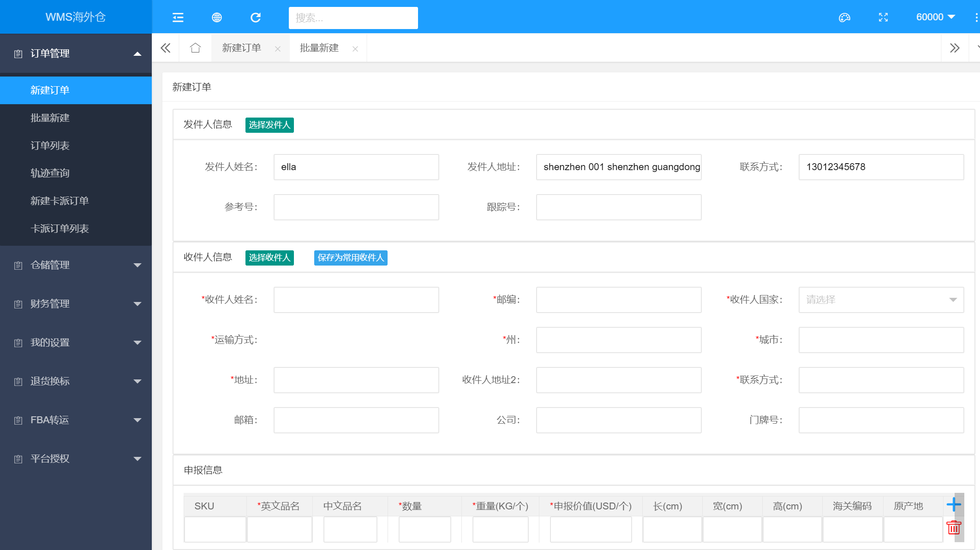Expand the 退货换标 menu

pos(137,381)
